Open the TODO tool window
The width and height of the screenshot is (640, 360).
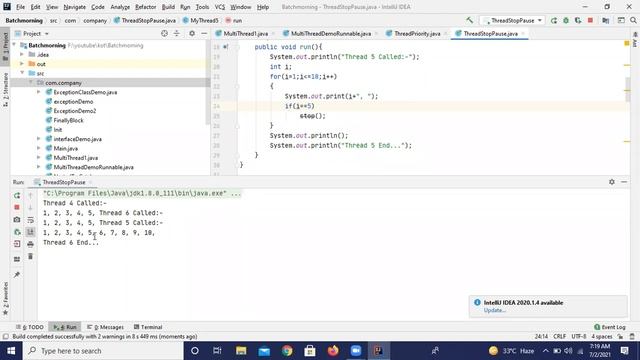(30, 327)
